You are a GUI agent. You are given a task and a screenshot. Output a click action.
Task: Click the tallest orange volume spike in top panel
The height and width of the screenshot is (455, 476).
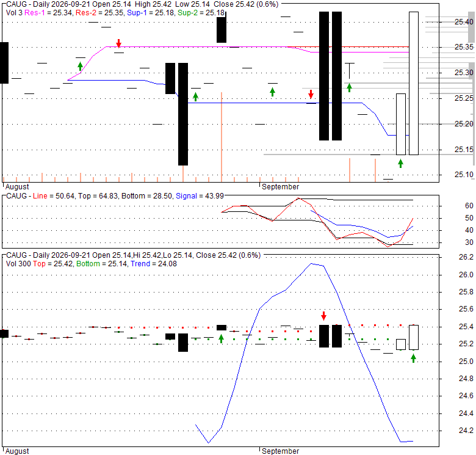(x=222, y=137)
